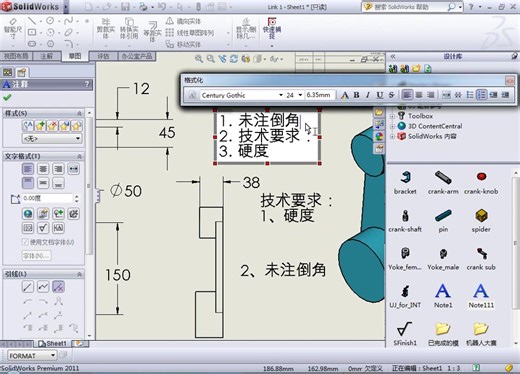
Task: Select the straight leader icon
Action: (28, 287)
